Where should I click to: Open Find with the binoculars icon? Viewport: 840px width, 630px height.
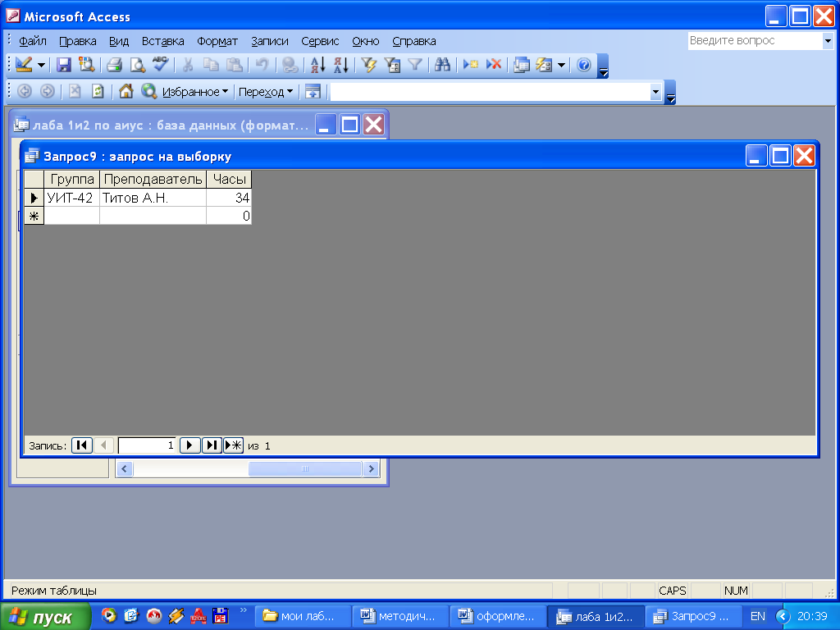point(442,65)
